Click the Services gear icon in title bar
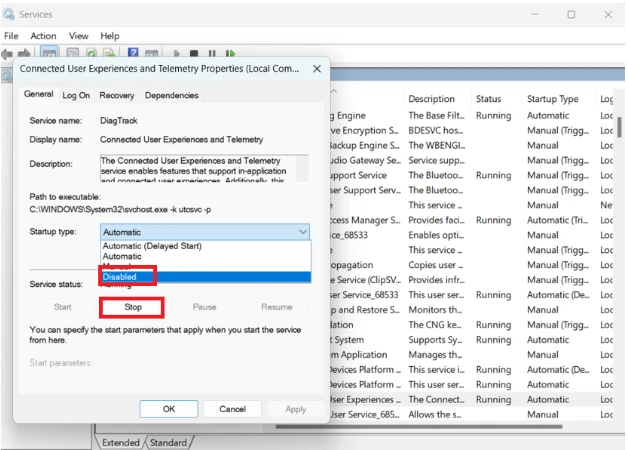 click(x=9, y=14)
